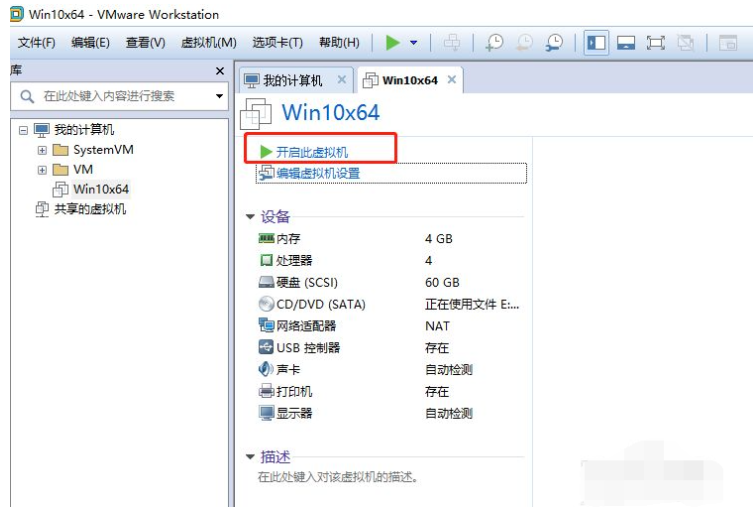
Task: Close the Win10x64 tab
Action: (451, 79)
